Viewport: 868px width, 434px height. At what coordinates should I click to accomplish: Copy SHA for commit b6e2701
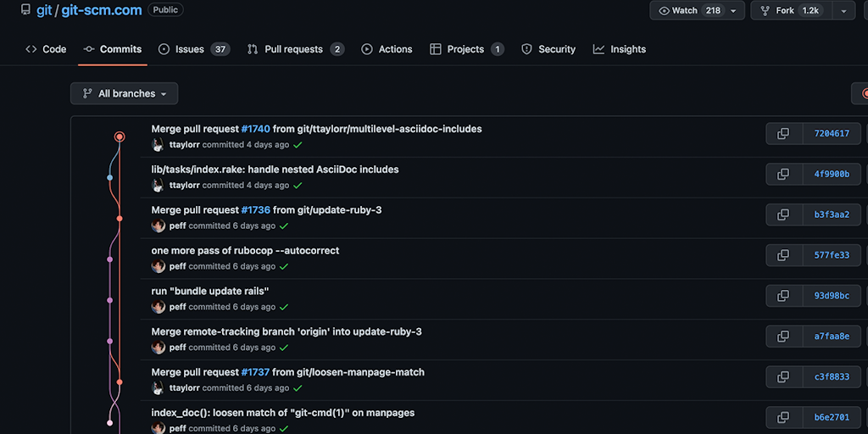784,417
